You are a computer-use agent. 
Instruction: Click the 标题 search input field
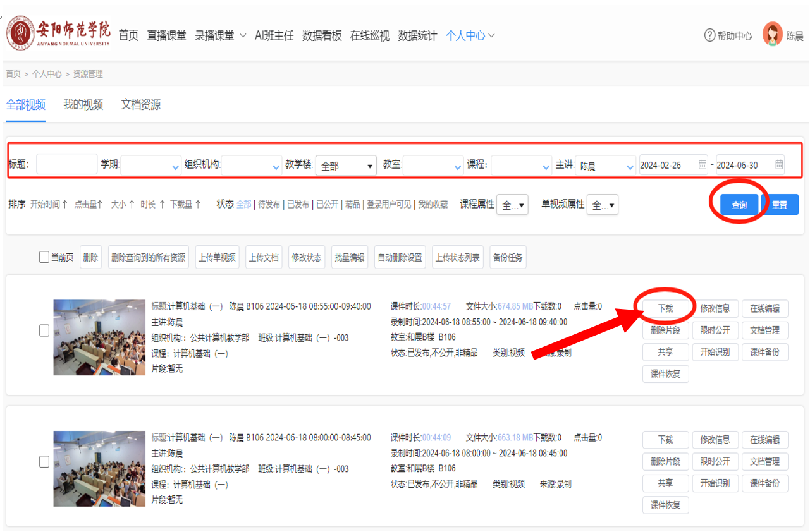pyautogui.click(x=67, y=164)
